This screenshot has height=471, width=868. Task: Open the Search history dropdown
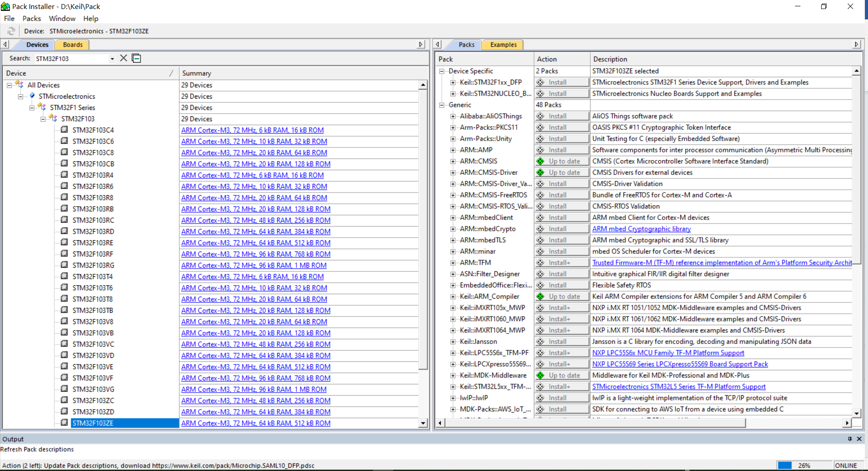pyautogui.click(x=112, y=59)
